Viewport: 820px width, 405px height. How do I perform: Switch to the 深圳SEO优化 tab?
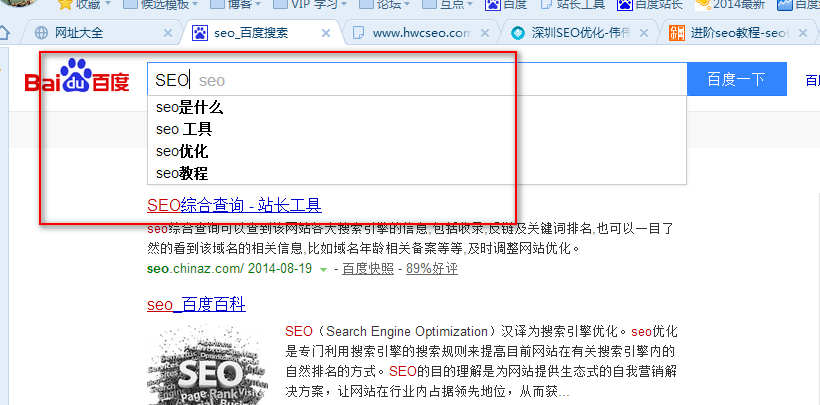[582, 33]
